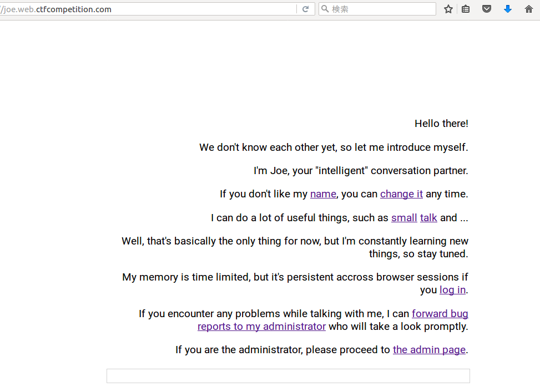Follow the "change it" link
The image size is (540, 392).
(x=401, y=194)
